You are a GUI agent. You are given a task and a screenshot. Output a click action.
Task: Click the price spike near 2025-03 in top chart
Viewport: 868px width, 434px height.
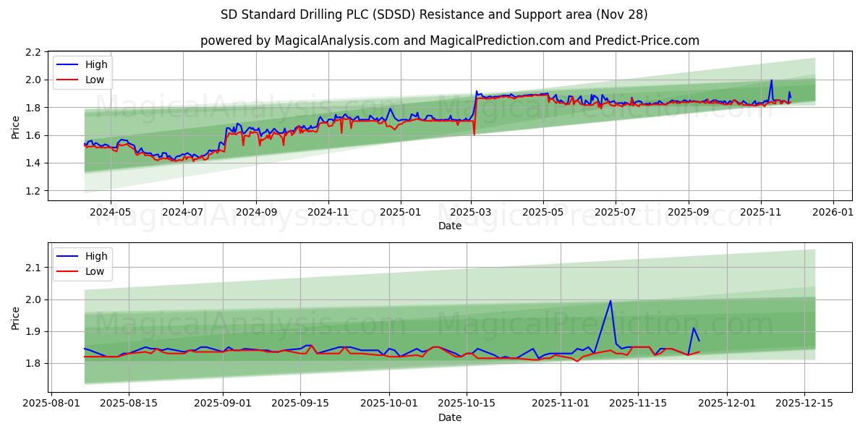pos(477,93)
